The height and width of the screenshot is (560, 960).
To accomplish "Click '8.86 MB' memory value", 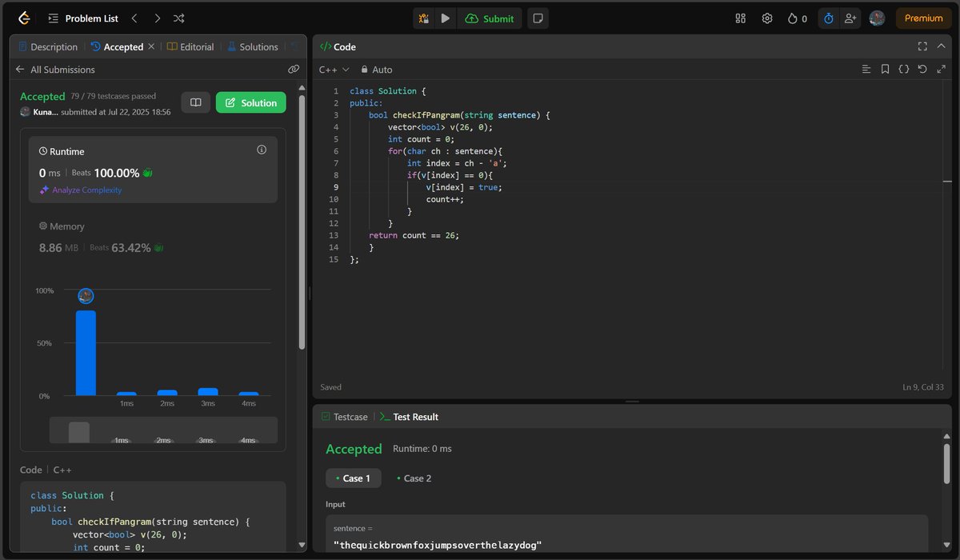I will pyautogui.click(x=58, y=248).
